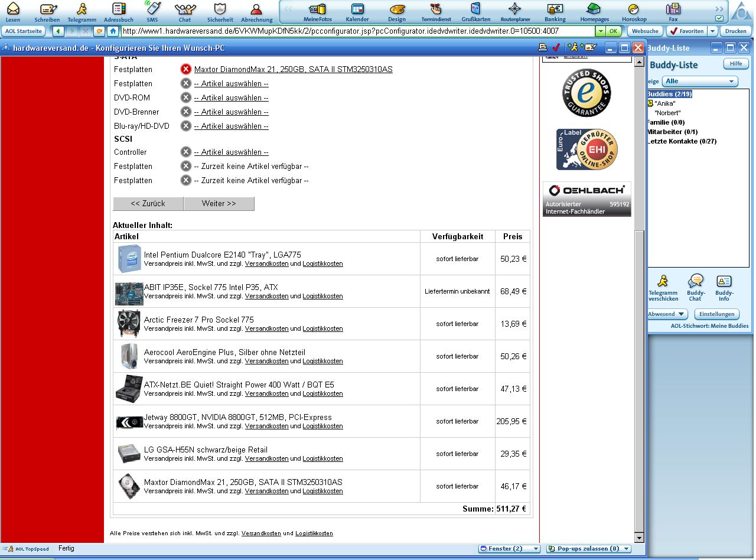Click into the URL address field

358,31
